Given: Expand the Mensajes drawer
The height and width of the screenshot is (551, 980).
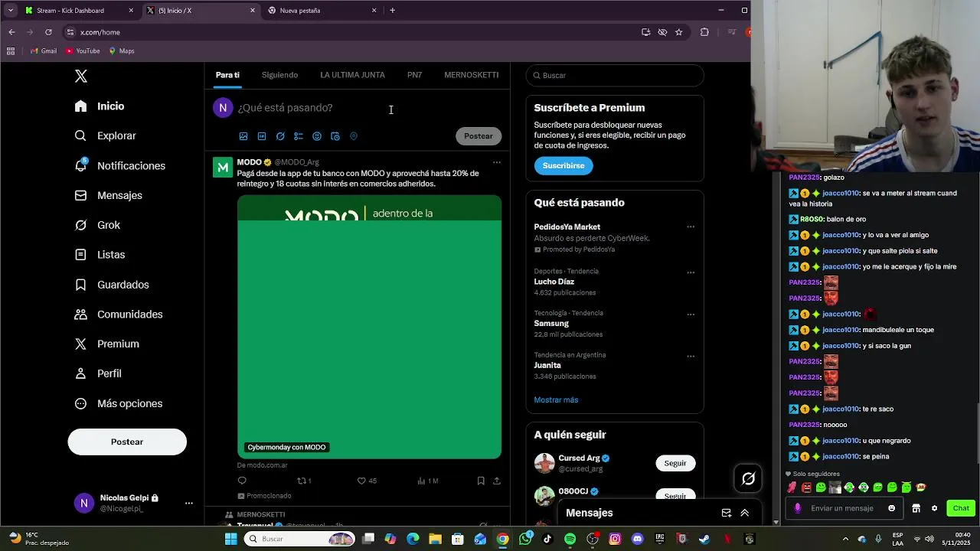Looking at the screenshot, I should tap(744, 513).
